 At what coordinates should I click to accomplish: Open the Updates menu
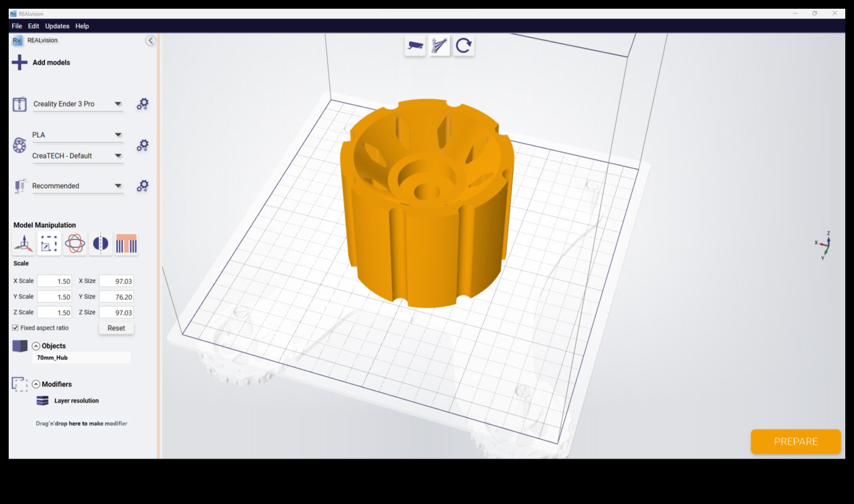click(x=58, y=26)
